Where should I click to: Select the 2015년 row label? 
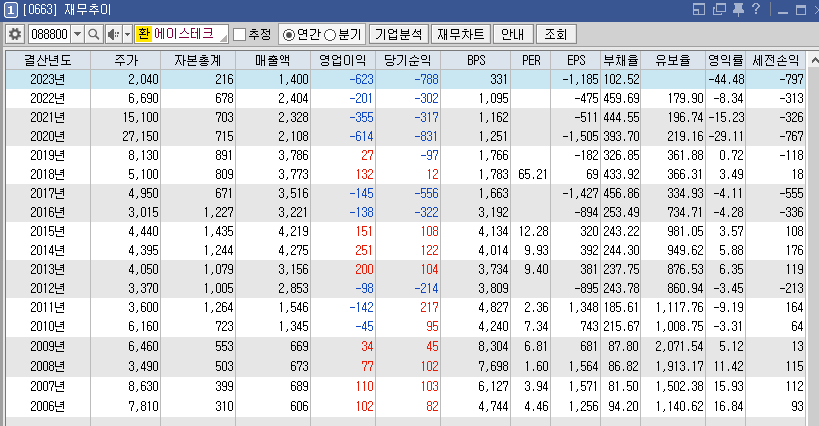(48, 231)
